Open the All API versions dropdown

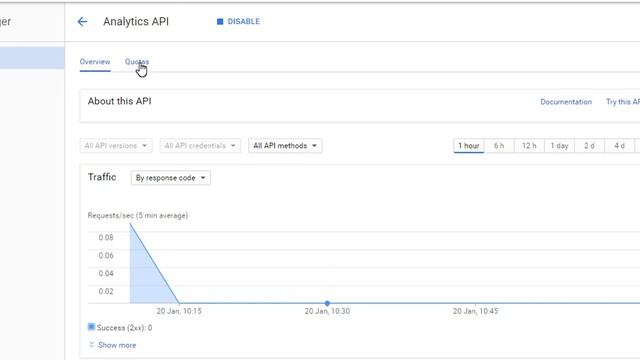point(116,146)
